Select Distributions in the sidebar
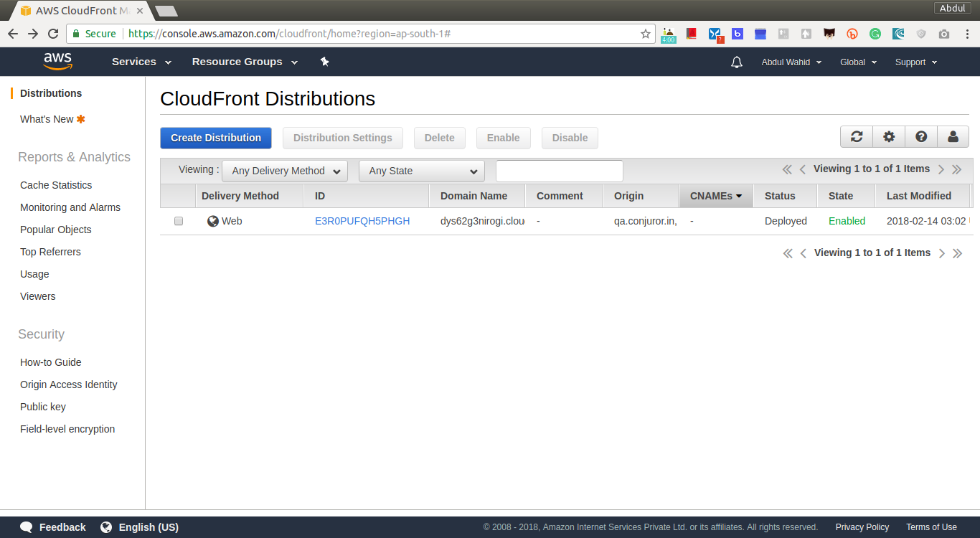 (51, 93)
